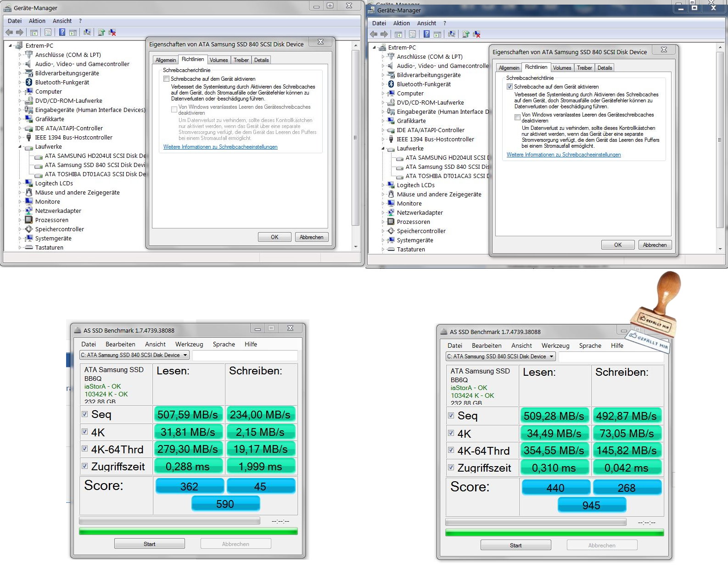The height and width of the screenshot is (579, 728).
Task: Expand IDE ATA/ATAPI-Controller in right device tree
Action: (383, 130)
